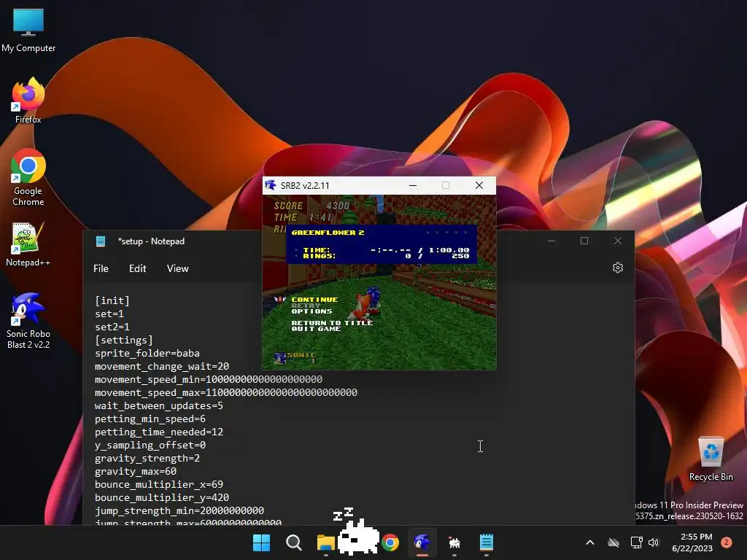Screen dimensions: 747x560
Task: Click the wait_between_updates=5 line
Action: pyautogui.click(x=158, y=405)
